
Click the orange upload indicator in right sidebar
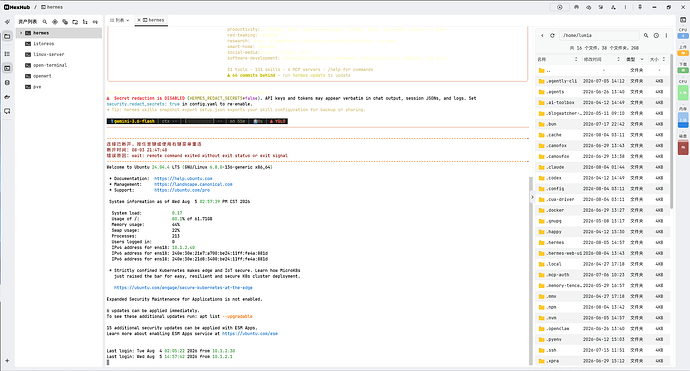click(683, 53)
